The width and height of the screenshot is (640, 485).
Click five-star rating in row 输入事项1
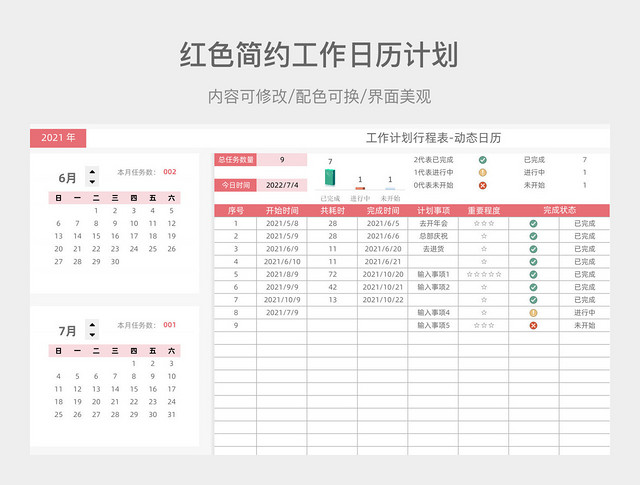click(484, 274)
